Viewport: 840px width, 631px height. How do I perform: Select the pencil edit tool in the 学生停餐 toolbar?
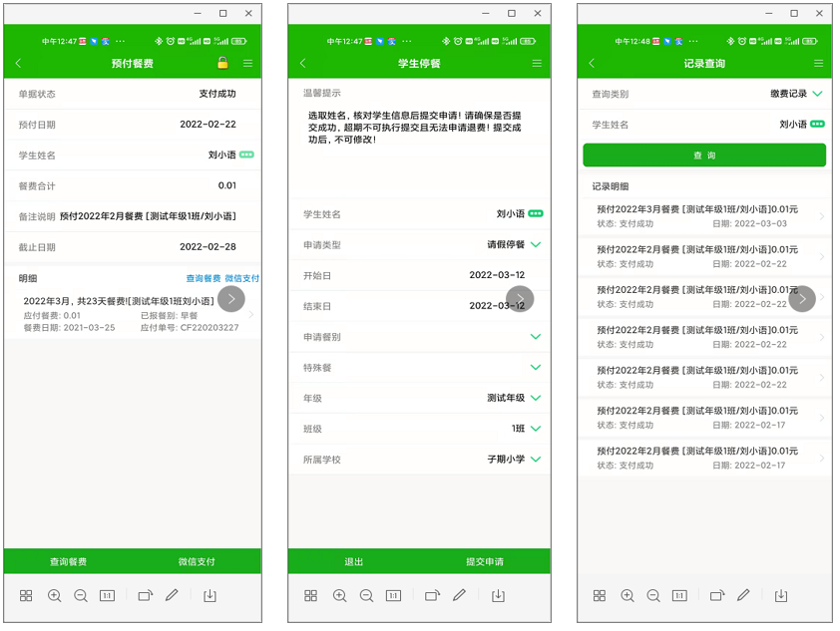click(x=459, y=595)
